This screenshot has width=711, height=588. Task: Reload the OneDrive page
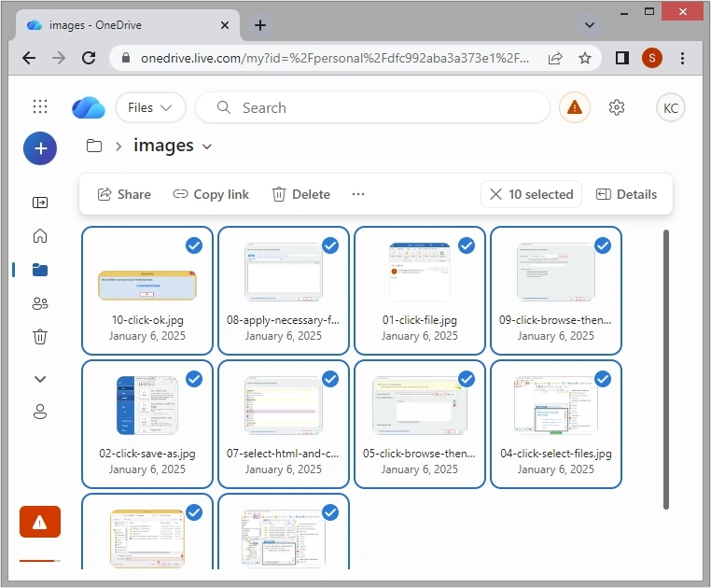coord(89,58)
